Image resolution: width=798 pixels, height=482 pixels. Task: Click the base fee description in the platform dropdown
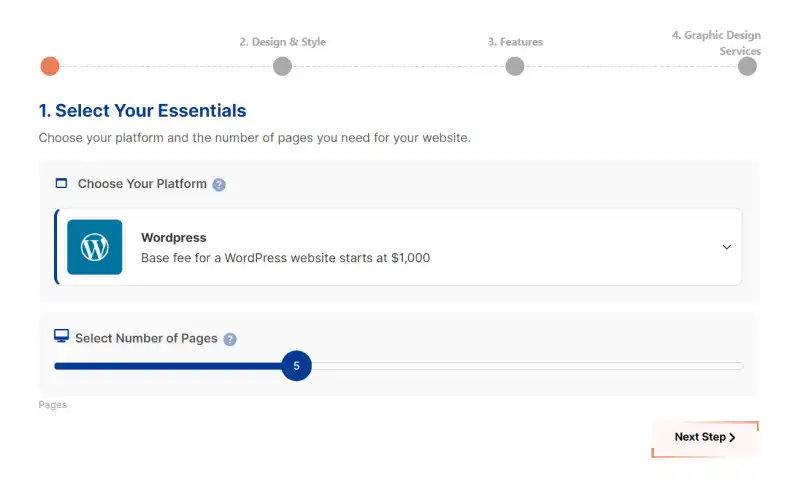(x=285, y=258)
